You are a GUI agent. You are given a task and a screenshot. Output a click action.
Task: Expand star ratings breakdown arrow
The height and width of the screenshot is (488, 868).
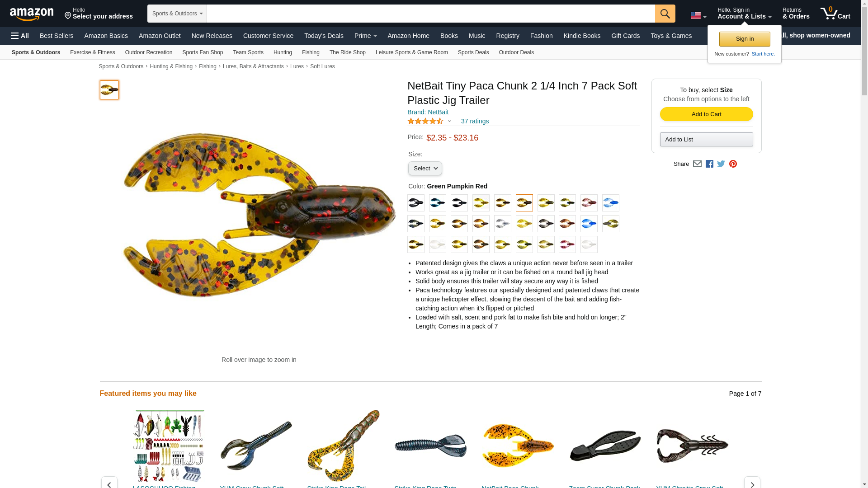click(x=449, y=121)
